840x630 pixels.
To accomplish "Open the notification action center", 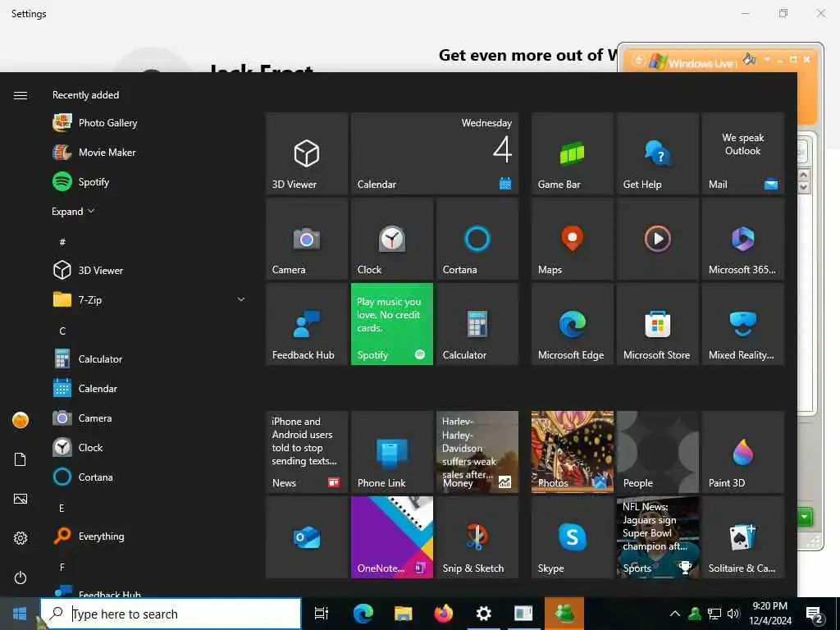I will coord(815,614).
